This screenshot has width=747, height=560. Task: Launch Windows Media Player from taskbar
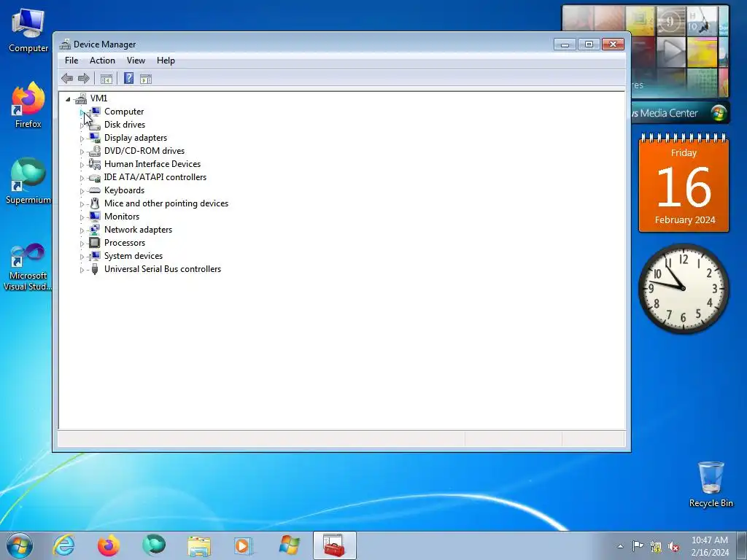click(x=243, y=545)
